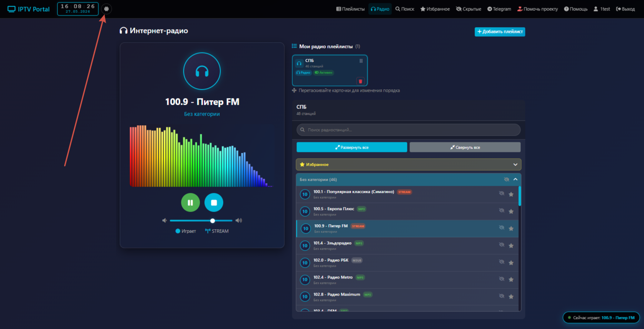Stop playback with the blue stop button
This screenshot has width=644, height=329.
tap(214, 202)
